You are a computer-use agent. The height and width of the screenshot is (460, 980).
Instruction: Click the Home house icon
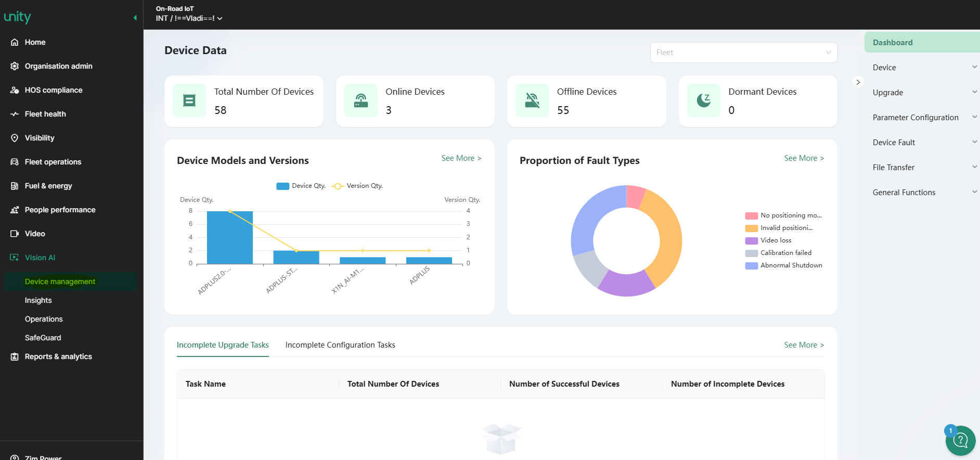coord(15,42)
